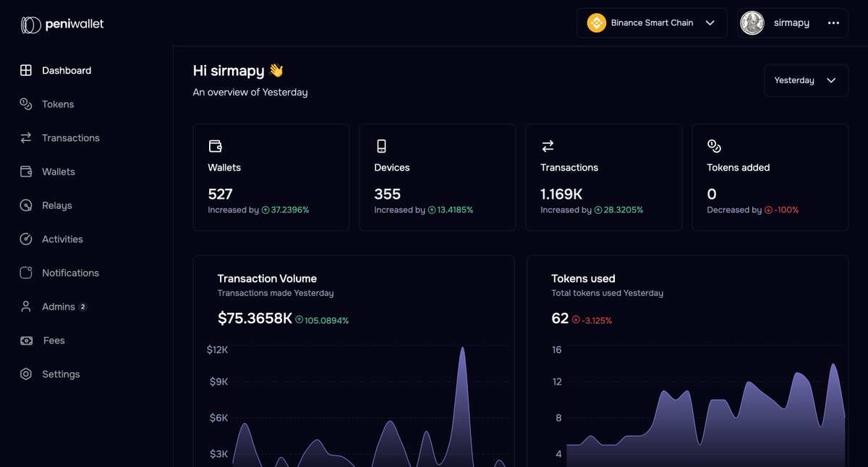
Task: Click the peniwallet logo icon
Action: coord(30,25)
